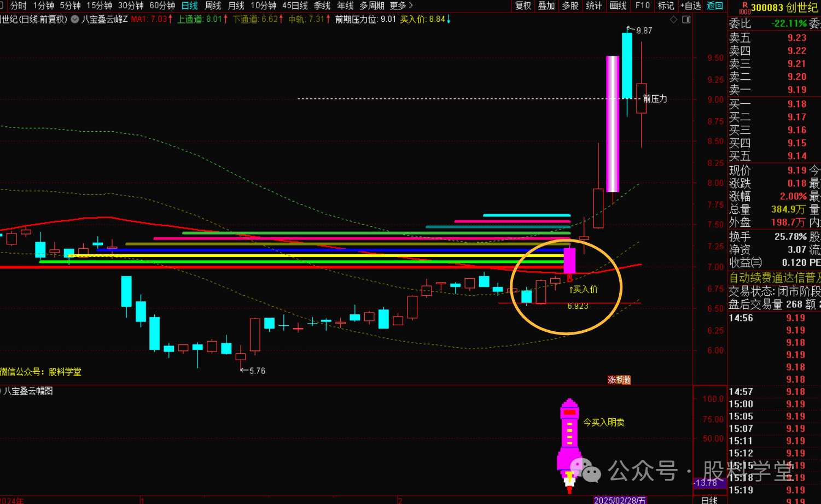
Task: Expand the 更多 periods chevron
Action: click(x=411, y=5)
